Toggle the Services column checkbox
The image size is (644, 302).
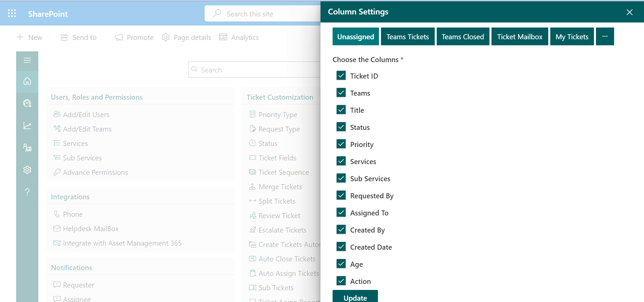341,161
